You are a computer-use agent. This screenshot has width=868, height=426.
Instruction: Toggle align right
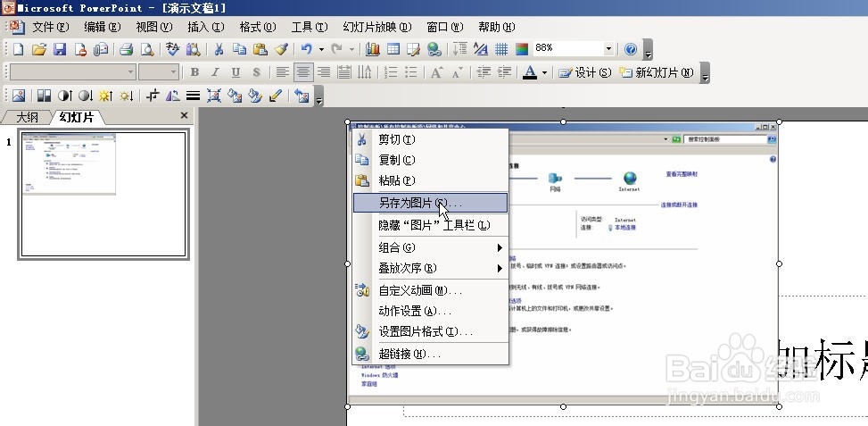323,72
